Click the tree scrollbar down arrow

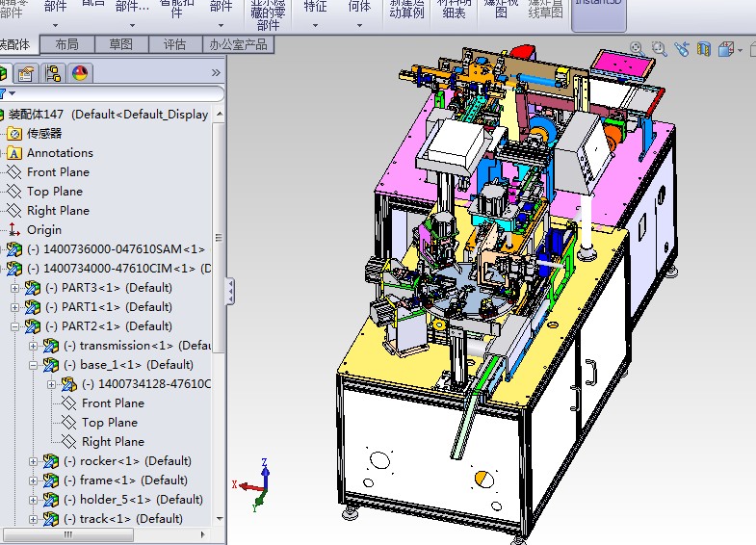click(220, 519)
